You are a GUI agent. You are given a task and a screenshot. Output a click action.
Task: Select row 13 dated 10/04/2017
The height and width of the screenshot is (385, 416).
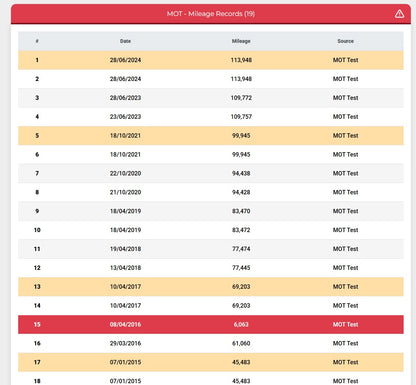tap(211, 287)
